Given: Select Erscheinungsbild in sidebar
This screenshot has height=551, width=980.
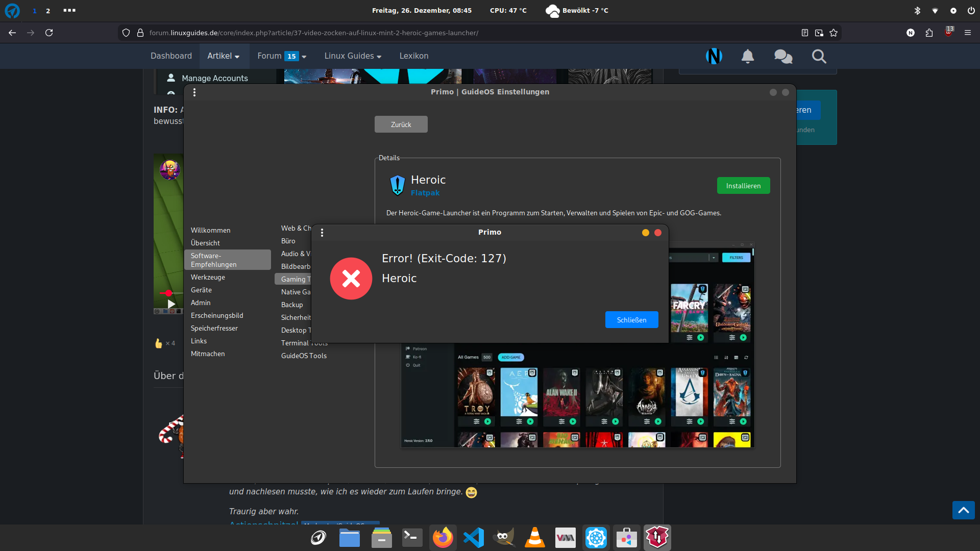Looking at the screenshot, I should click(217, 315).
